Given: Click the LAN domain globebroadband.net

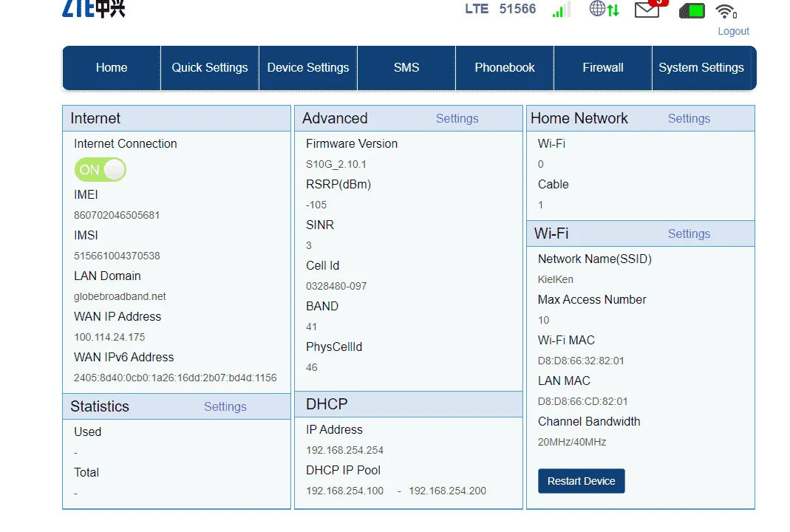Looking at the screenshot, I should coord(120,297).
